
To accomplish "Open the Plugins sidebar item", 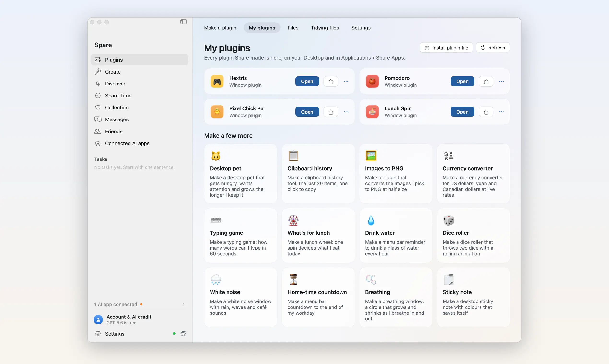I will [139, 60].
